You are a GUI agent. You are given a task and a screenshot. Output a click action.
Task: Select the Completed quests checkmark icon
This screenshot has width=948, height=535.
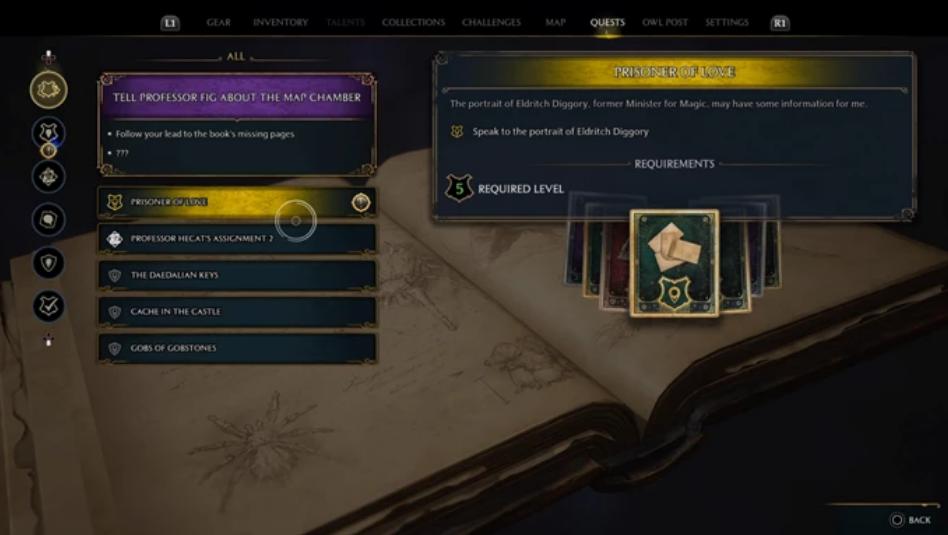pos(48,306)
